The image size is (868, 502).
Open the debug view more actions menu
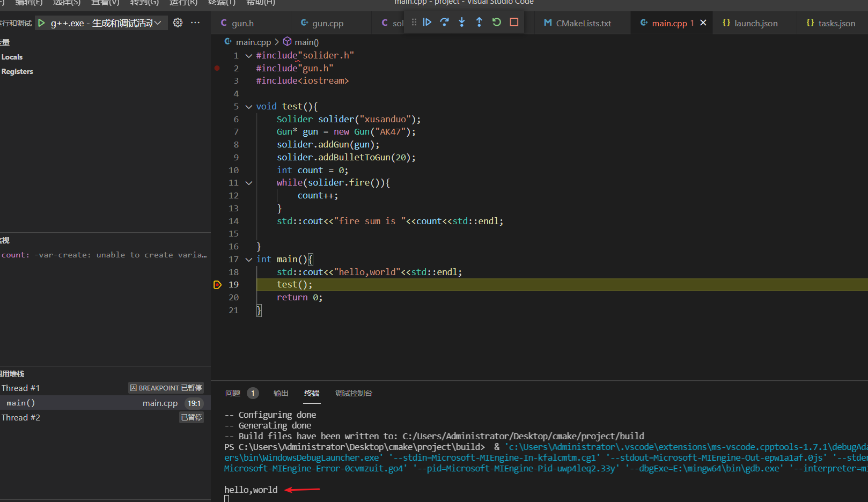point(195,23)
